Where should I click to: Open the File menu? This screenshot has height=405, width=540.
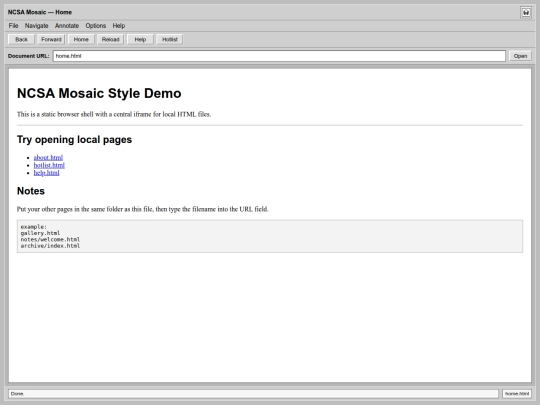click(13, 26)
